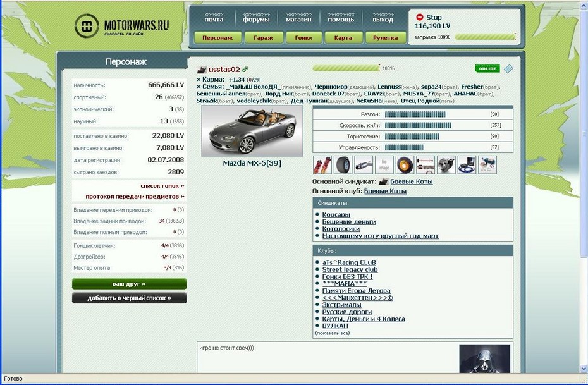The width and height of the screenshot is (588, 385).
Task: Click the Motorwars.ru logo icon
Action: (87, 26)
